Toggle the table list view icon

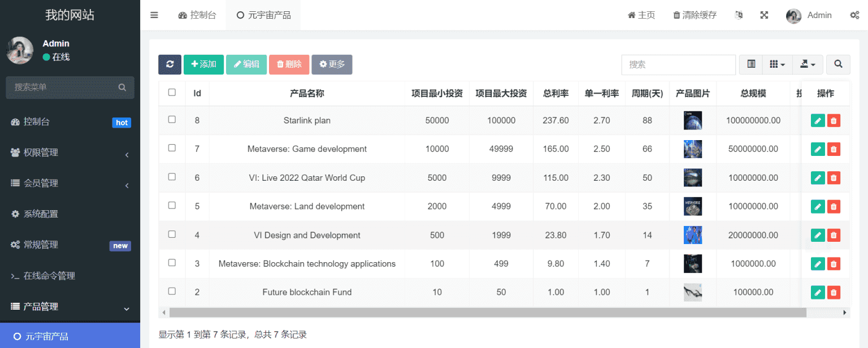(751, 64)
